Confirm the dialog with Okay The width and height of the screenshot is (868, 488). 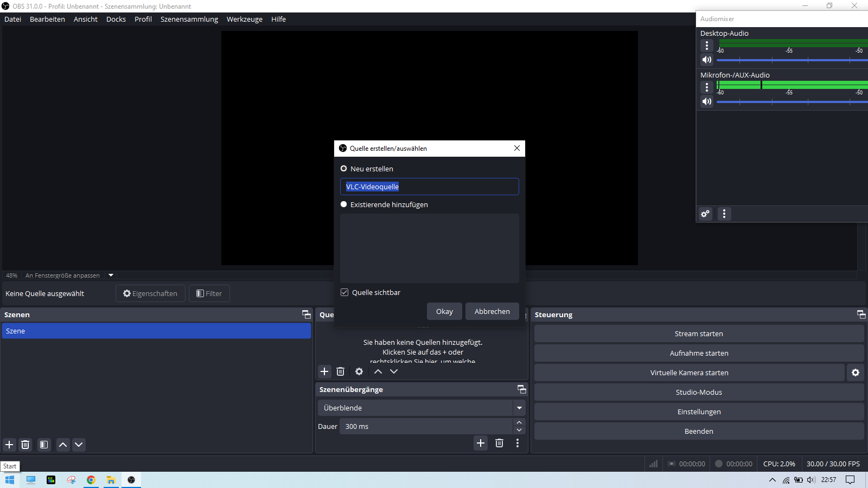(444, 311)
